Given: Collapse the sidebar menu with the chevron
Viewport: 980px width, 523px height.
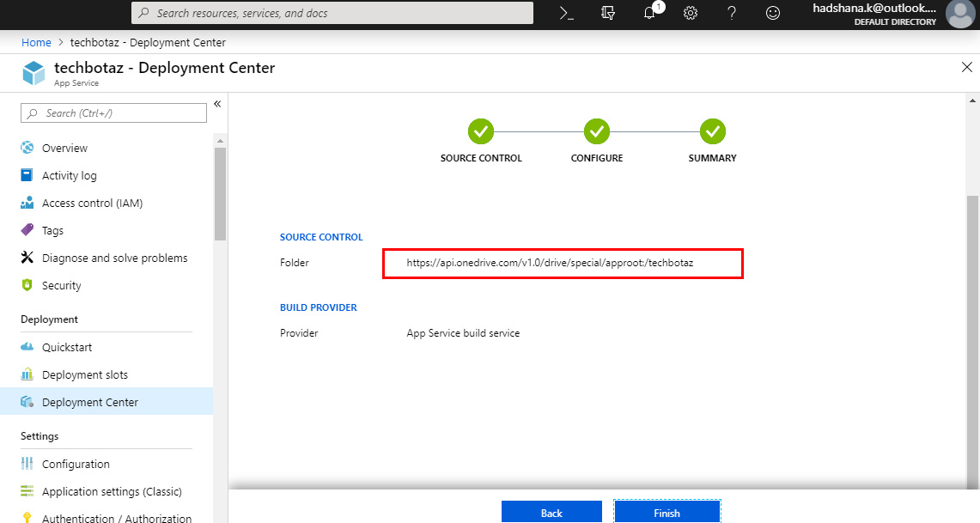Looking at the screenshot, I should 217,104.
